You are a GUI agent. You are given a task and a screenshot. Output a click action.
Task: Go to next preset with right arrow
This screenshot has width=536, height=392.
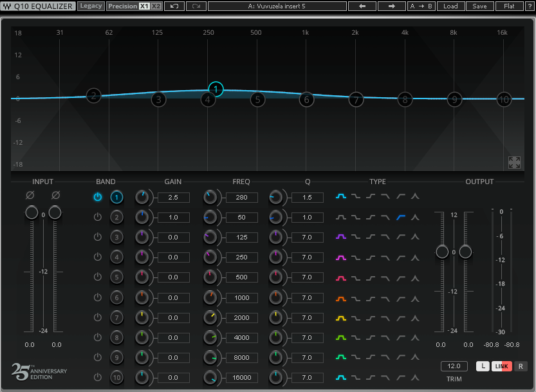point(392,6)
